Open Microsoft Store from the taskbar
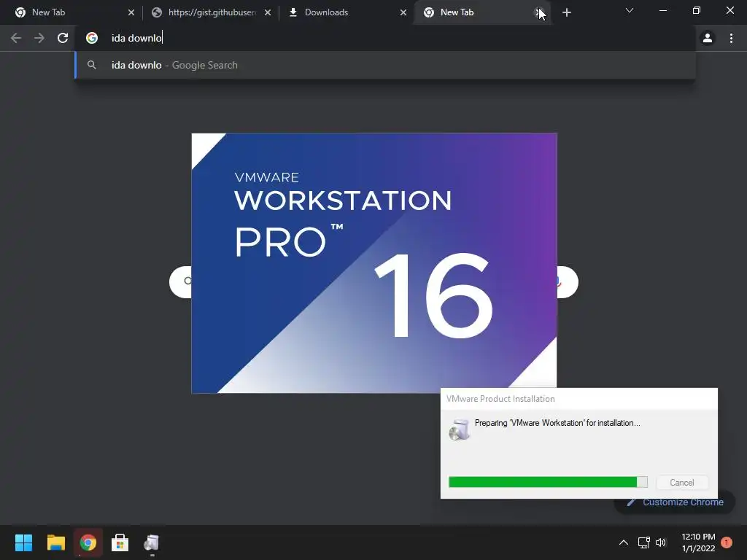Screen dimensions: 747x560 pyautogui.click(x=120, y=542)
